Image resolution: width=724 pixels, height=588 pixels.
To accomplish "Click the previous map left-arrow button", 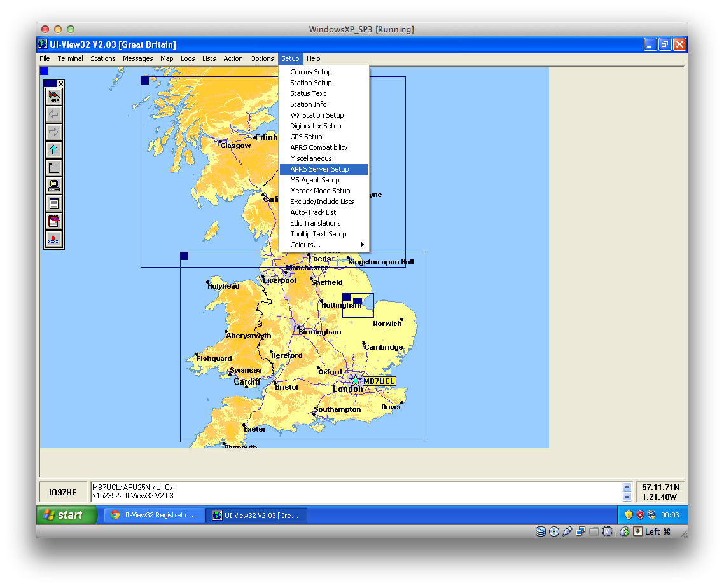I will (x=54, y=114).
